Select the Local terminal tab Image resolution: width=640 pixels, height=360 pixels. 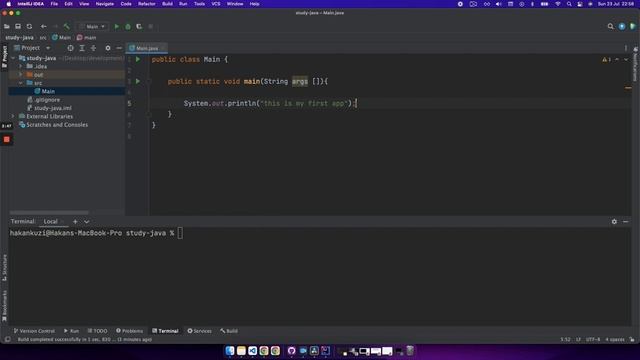click(x=51, y=222)
